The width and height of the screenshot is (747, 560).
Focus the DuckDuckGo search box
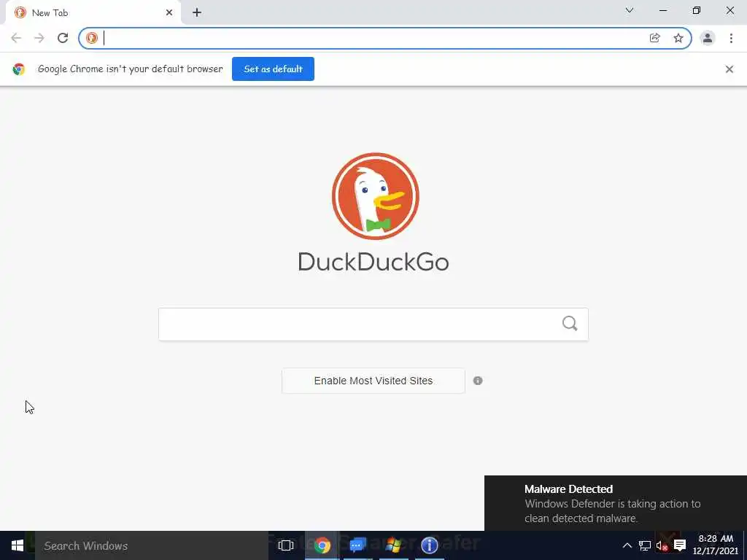[373, 324]
